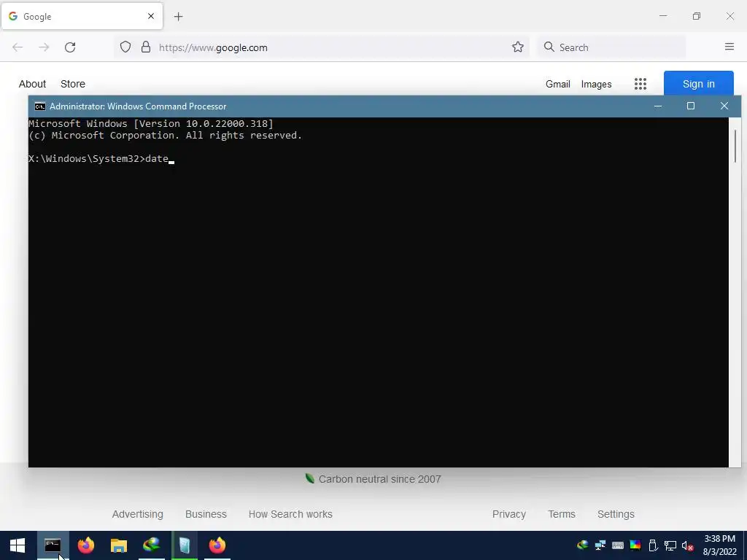Bookmark this page with the star icon

click(518, 47)
